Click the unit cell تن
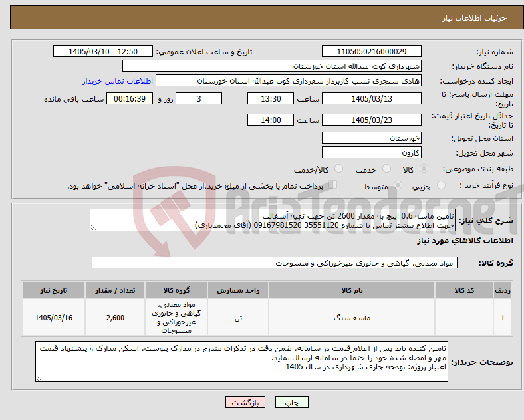 [238, 318]
